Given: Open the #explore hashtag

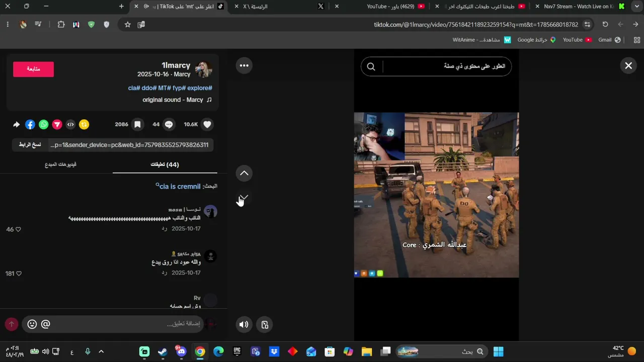Looking at the screenshot, I should 200,88.
